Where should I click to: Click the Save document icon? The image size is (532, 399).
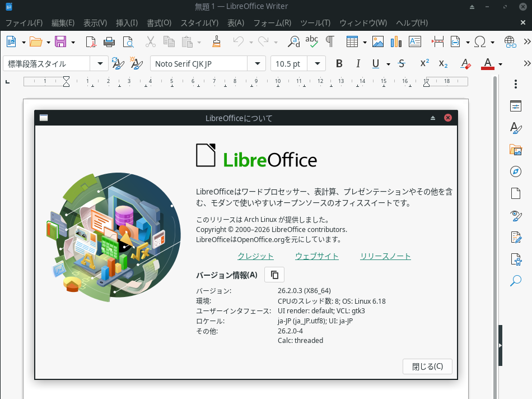(60, 41)
